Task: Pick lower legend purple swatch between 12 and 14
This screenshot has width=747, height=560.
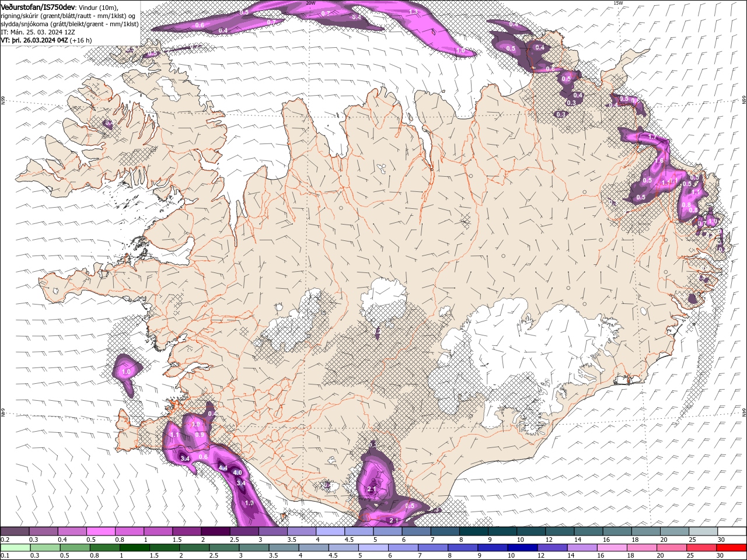Action: pos(553,548)
